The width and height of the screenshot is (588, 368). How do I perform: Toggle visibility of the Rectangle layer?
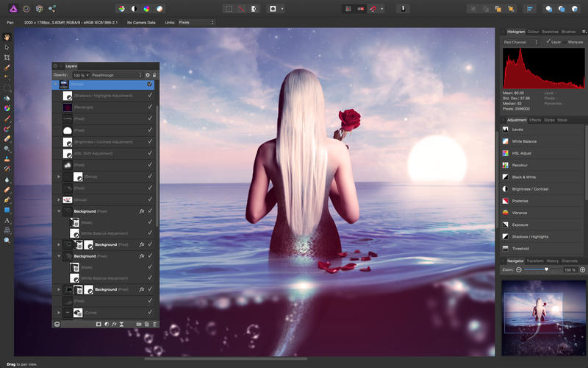[150, 107]
